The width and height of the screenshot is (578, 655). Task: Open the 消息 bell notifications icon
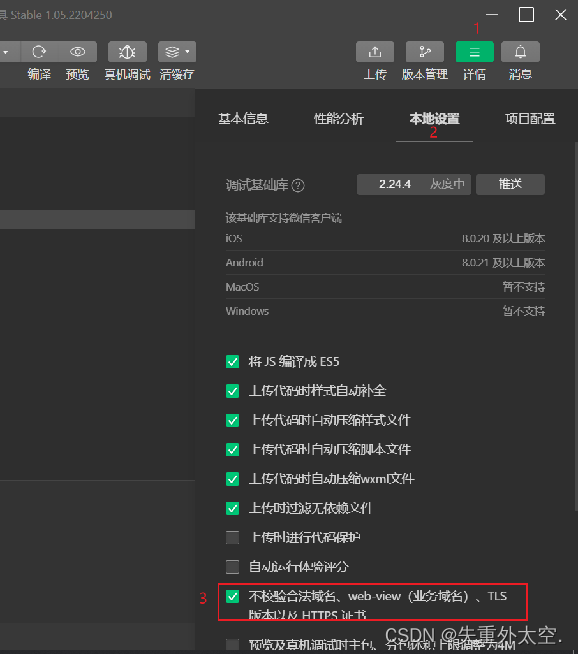[520, 52]
